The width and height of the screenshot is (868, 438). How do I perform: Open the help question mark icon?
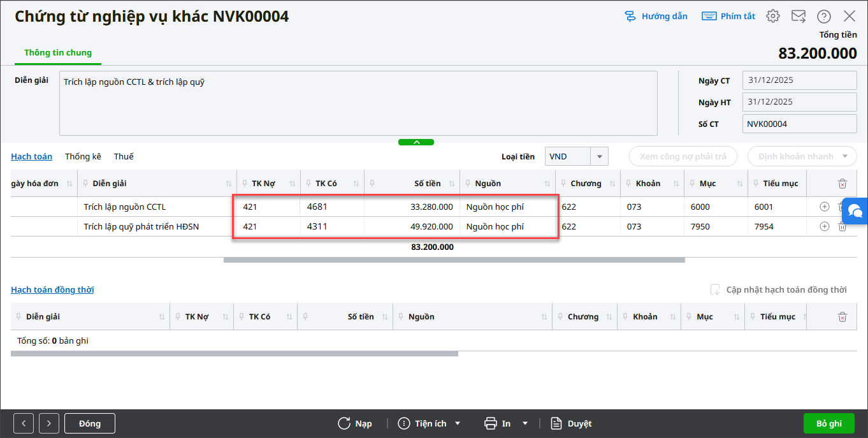point(824,17)
